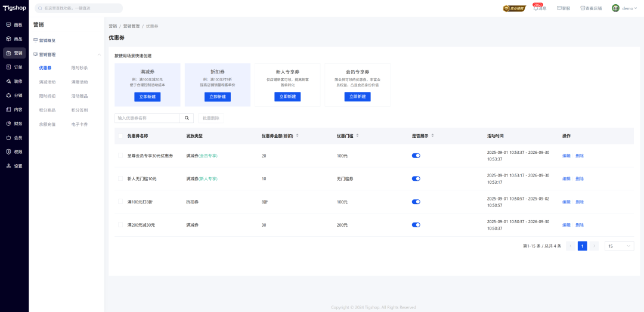The height and width of the screenshot is (312, 644).
Task: Select 优惠券 submenu item
Action: pyautogui.click(x=45, y=68)
